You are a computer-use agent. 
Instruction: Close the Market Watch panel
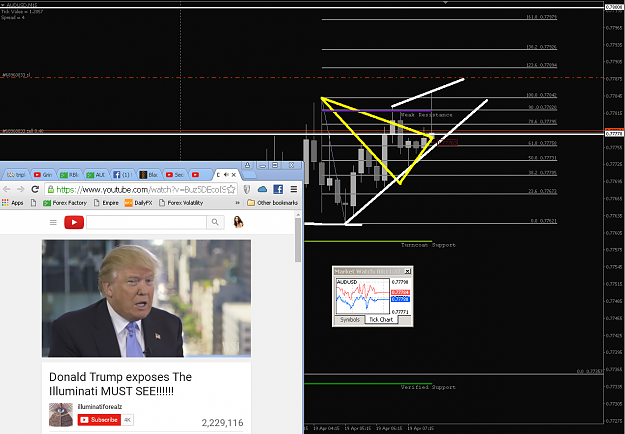coord(407,271)
